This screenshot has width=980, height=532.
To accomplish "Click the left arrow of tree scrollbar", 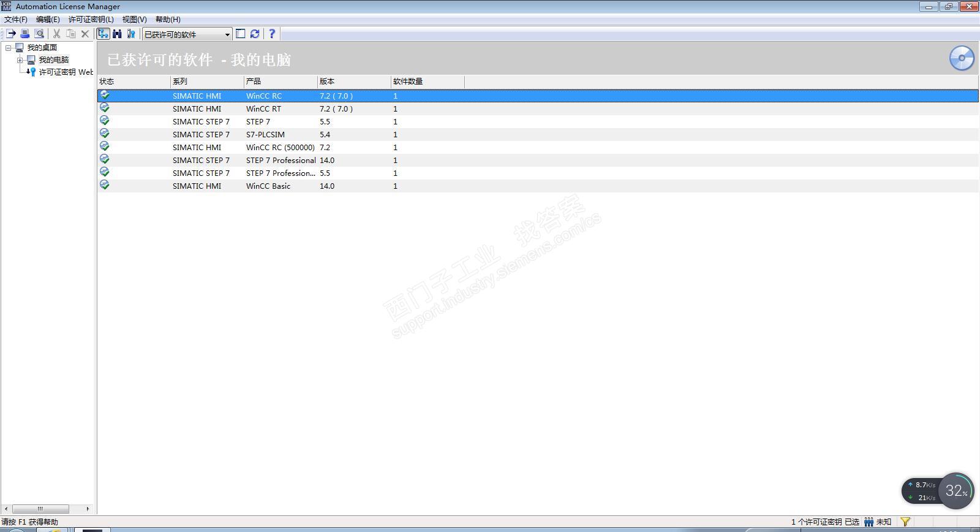I will click(x=6, y=509).
